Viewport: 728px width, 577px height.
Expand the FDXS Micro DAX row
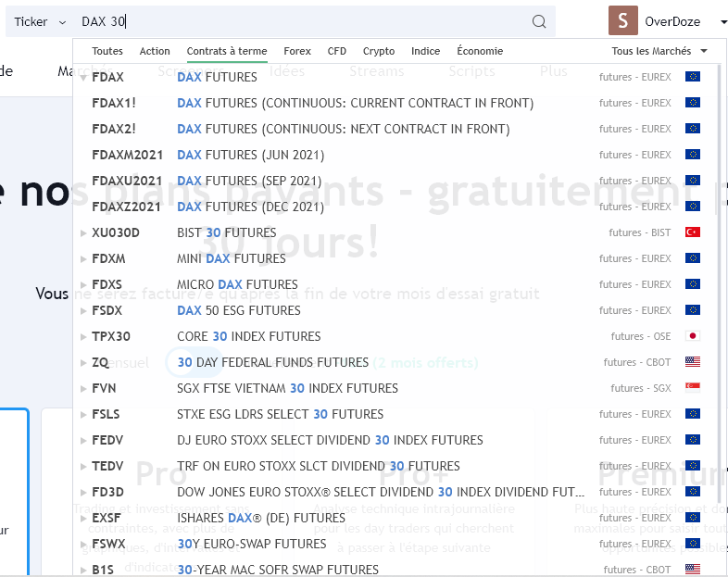[x=83, y=285]
